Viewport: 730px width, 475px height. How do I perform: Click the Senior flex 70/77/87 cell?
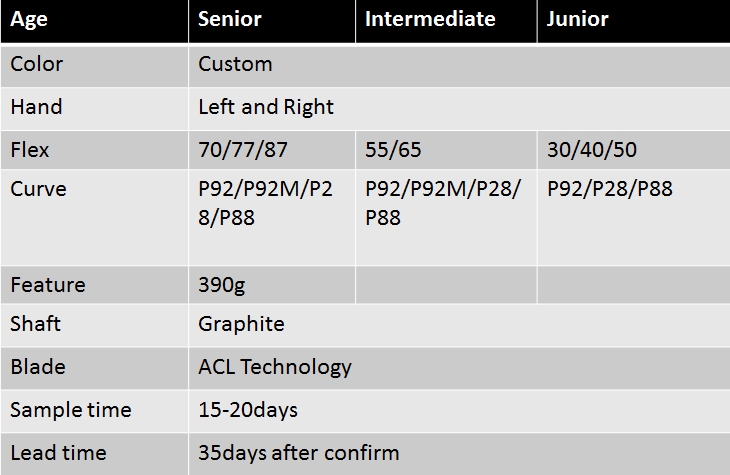(272, 150)
